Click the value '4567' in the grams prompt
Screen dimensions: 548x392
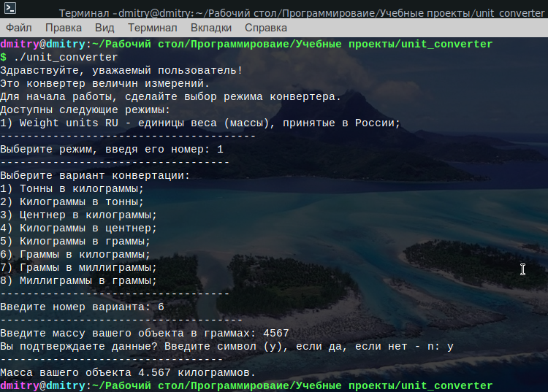276,334
